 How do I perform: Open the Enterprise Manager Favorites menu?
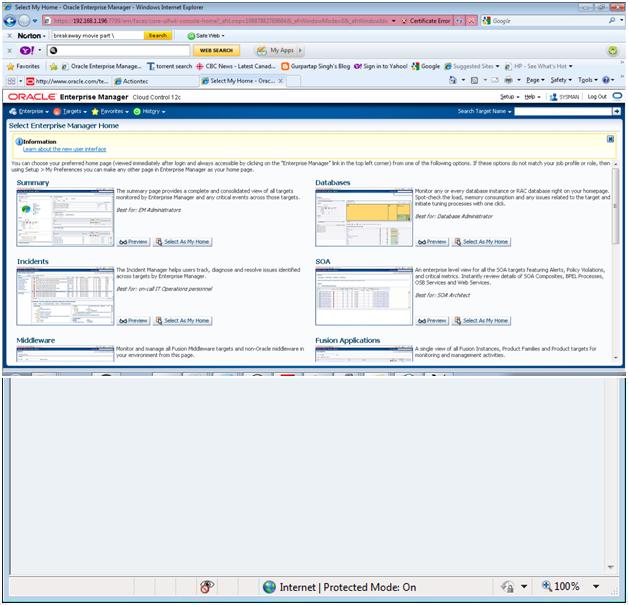pos(110,111)
